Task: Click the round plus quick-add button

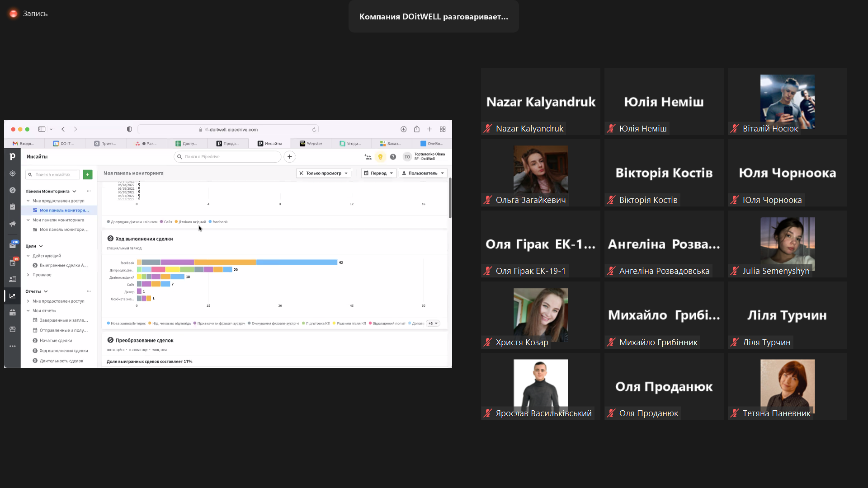Action: coord(290,157)
